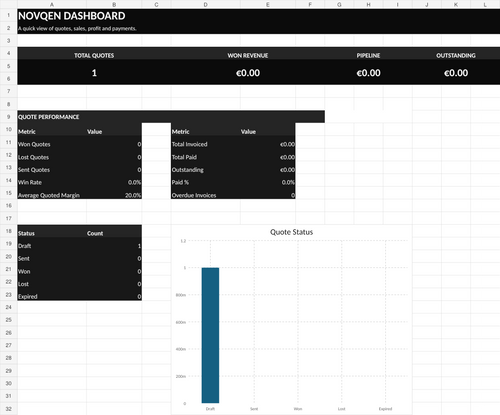The height and width of the screenshot is (415, 500).
Task: Select the TOTAL QUOTES header
Action: pyautogui.click(x=94, y=55)
